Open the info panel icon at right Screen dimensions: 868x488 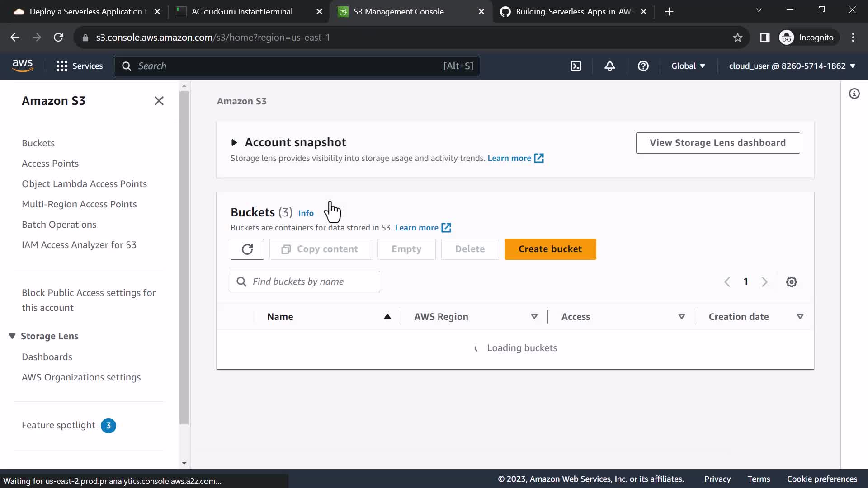click(854, 94)
